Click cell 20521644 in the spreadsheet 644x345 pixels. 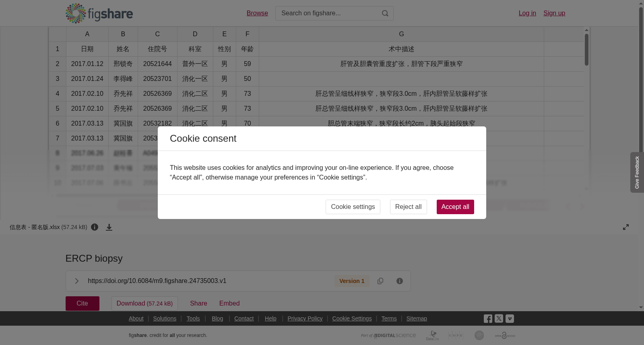coord(157,64)
